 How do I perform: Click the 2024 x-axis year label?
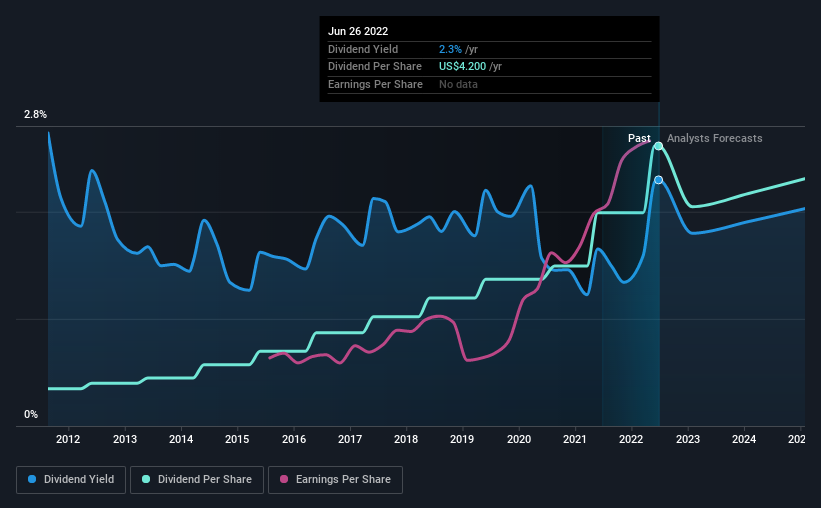[744, 439]
